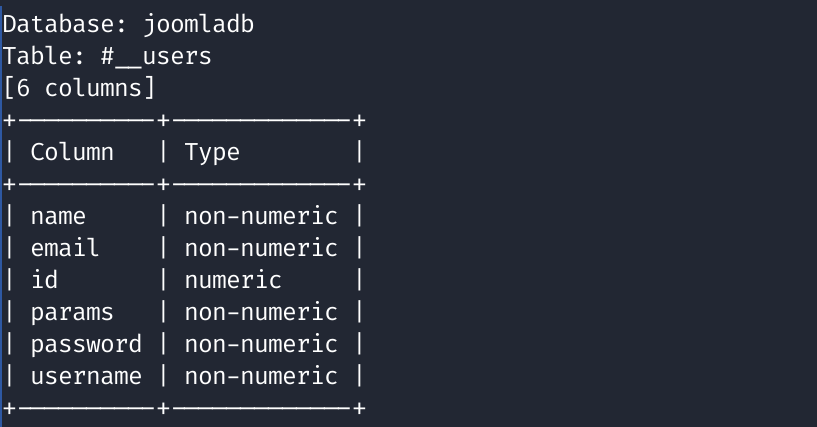817x427 pixels.
Task: Select the params column entry
Action: click(72, 313)
